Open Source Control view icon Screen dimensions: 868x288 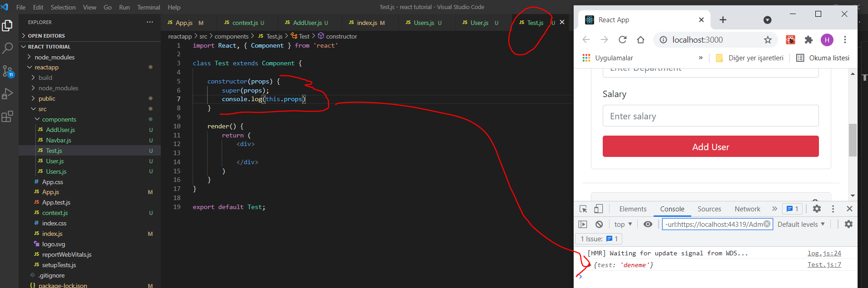[x=8, y=71]
